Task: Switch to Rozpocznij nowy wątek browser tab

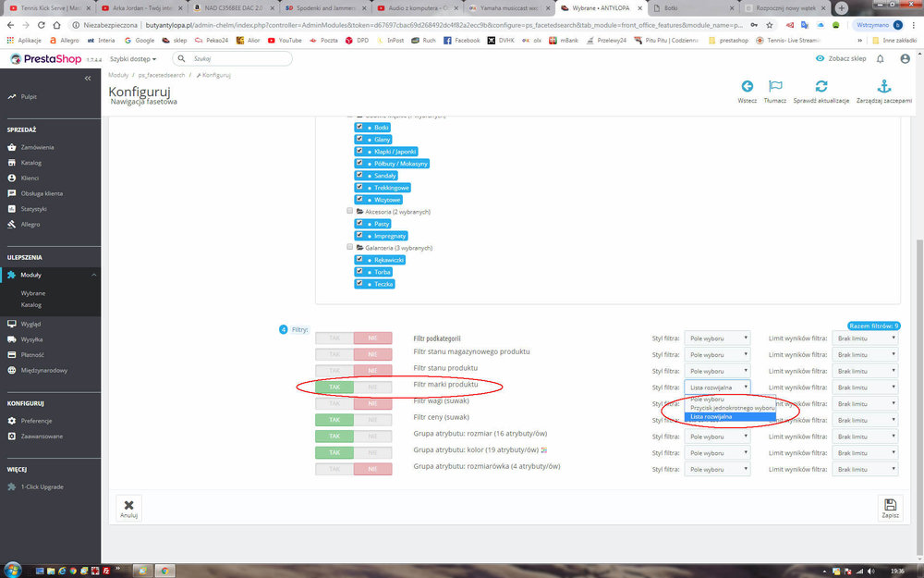Action: pos(784,8)
